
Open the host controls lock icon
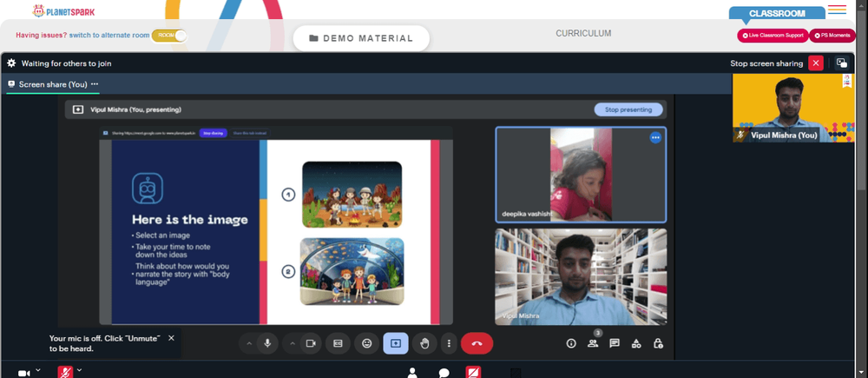[658, 343]
